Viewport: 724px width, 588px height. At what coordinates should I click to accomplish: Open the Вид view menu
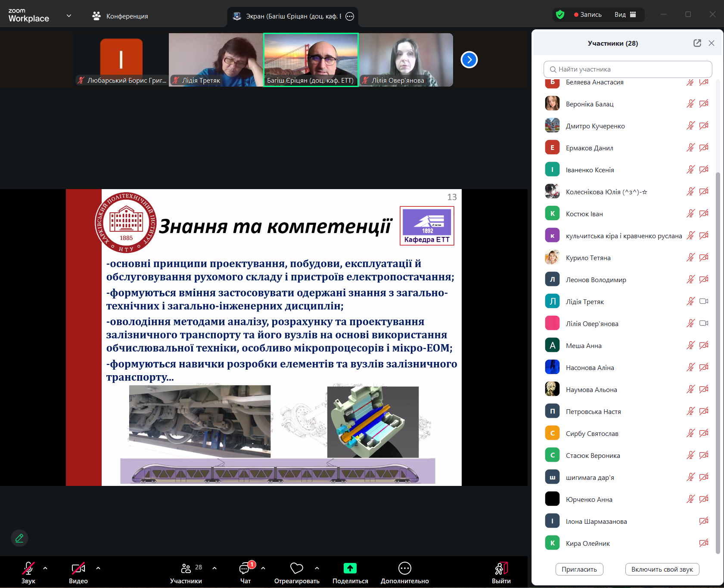[x=625, y=15]
